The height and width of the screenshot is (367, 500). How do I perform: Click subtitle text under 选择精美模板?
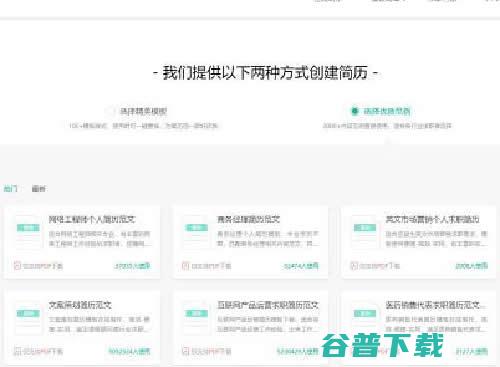(x=144, y=126)
